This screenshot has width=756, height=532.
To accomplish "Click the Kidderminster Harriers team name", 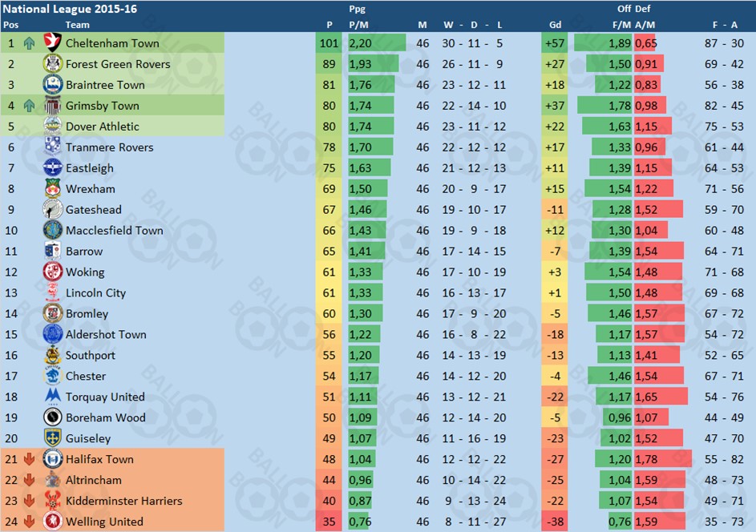I will click(124, 501).
